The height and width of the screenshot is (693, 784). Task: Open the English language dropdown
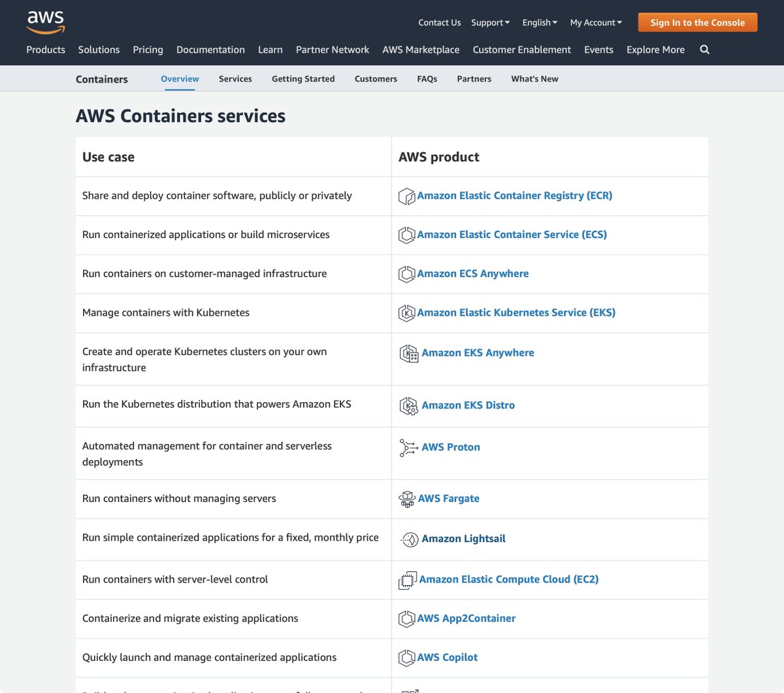tap(540, 22)
